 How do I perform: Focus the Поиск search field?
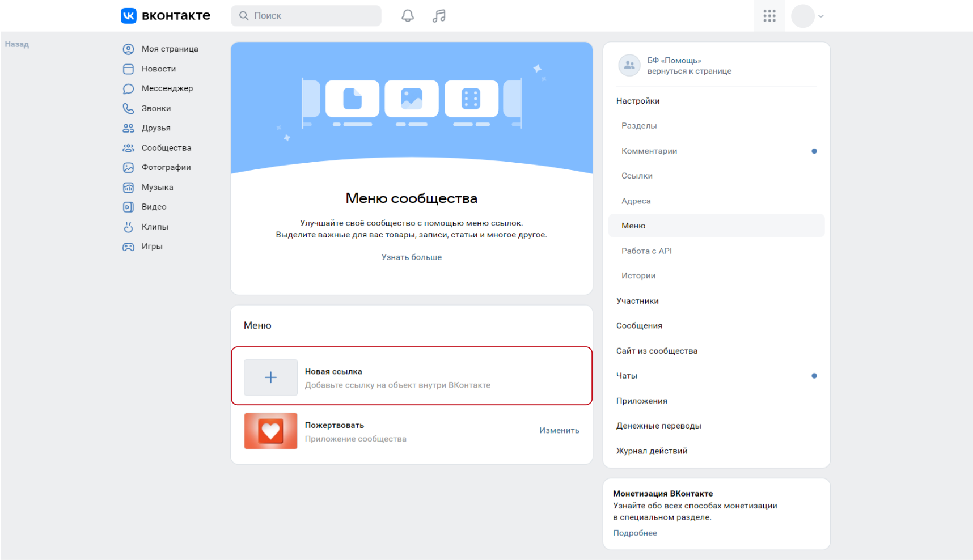click(x=306, y=16)
